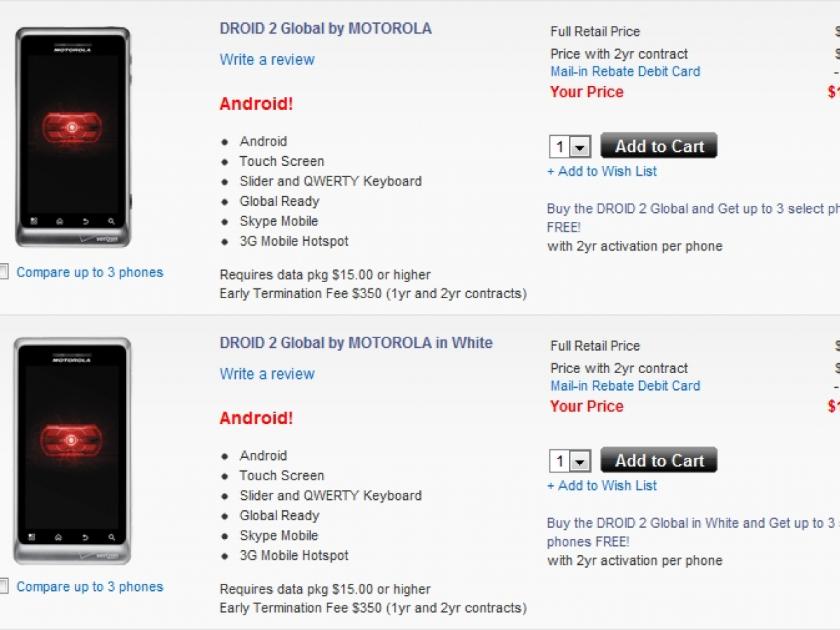Open the DROID 2 Global by MOTOROLA title link

coord(325,29)
